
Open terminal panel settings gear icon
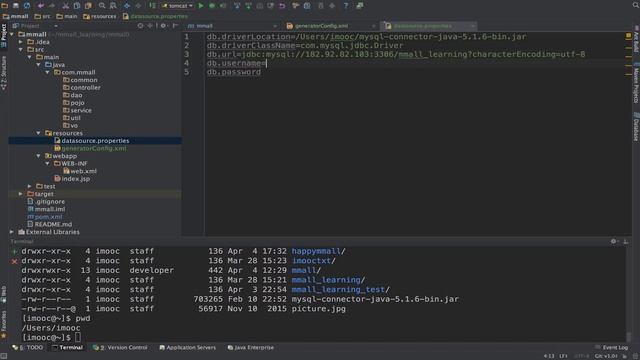click(x=613, y=242)
